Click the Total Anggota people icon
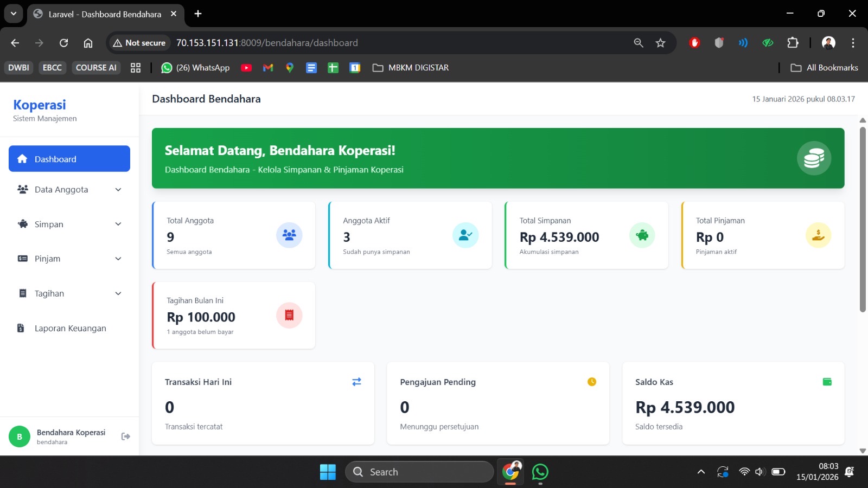The width and height of the screenshot is (868, 488). pos(289,235)
